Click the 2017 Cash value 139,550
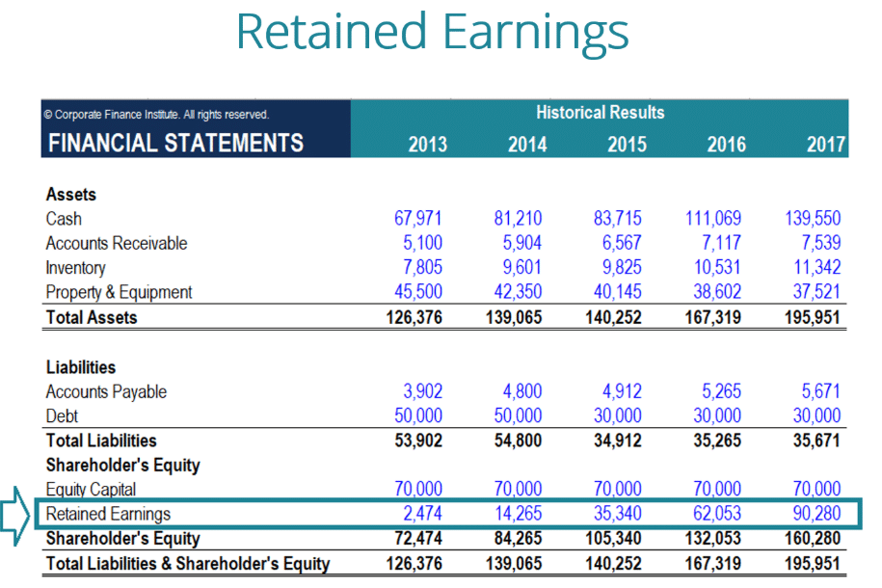This screenshot has width=882, height=588. tap(813, 218)
